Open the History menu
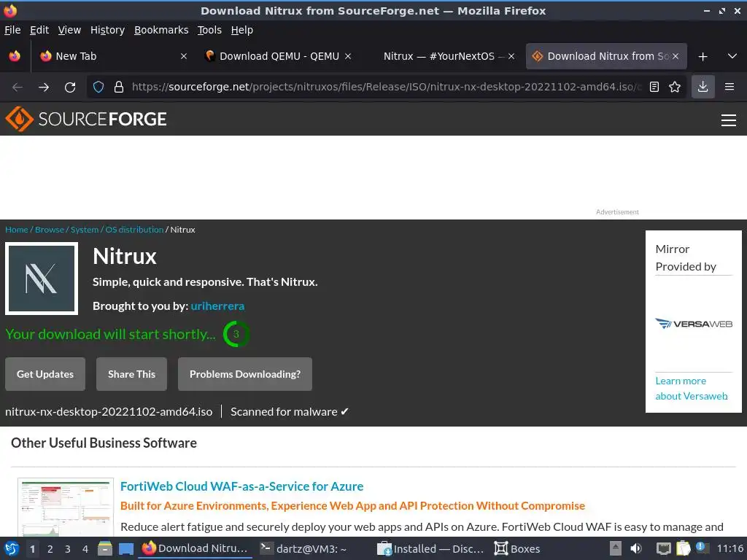 tap(108, 30)
